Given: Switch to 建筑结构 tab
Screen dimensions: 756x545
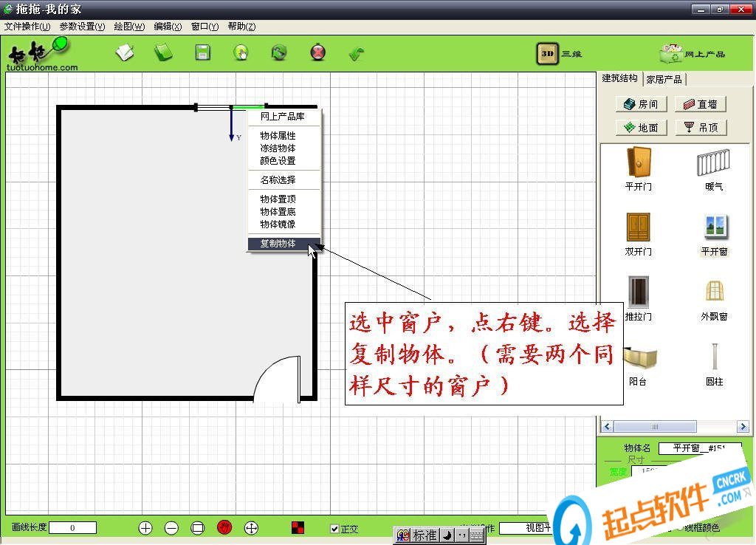Looking at the screenshot, I should [x=619, y=78].
